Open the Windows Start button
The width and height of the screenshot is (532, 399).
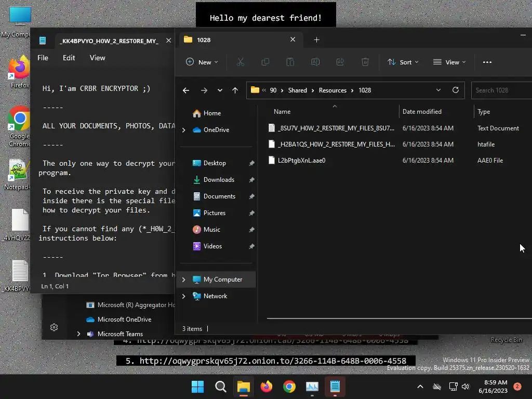pos(197,387)
